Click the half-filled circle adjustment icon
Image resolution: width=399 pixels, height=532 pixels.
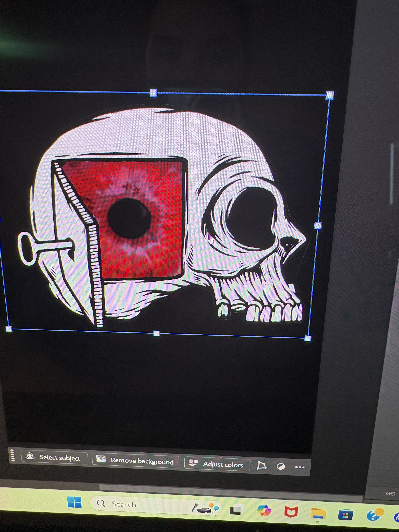click(281, 467)
